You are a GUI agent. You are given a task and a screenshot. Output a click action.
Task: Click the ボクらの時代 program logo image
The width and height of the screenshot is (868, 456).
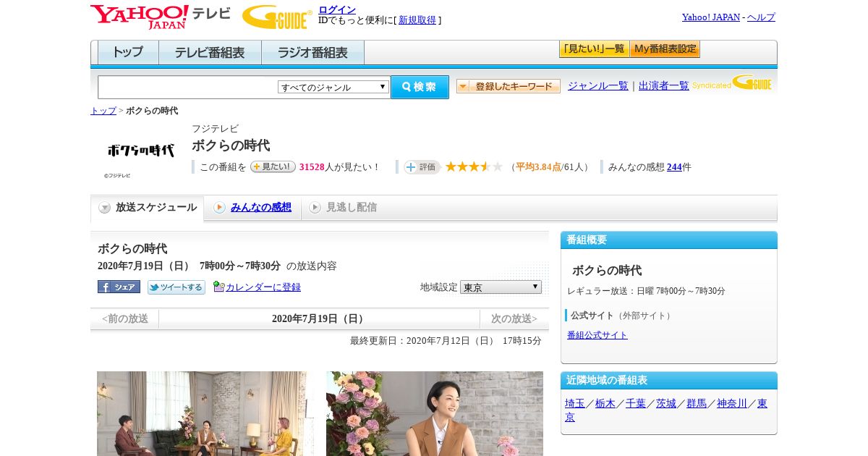[x=140, y=151]
